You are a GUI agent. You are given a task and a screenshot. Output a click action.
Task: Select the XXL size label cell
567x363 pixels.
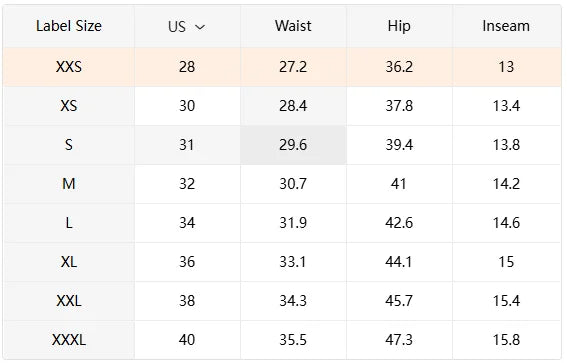69,301
